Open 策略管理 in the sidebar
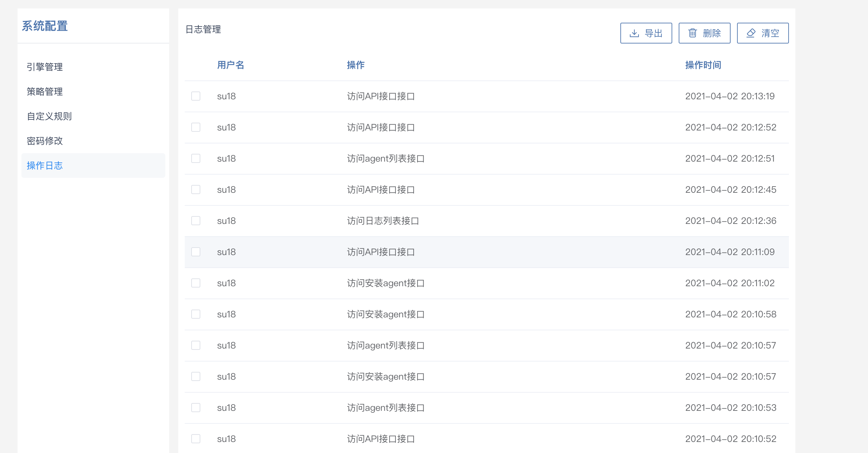Screen dimensions: 868x453 tap(45, 92)
